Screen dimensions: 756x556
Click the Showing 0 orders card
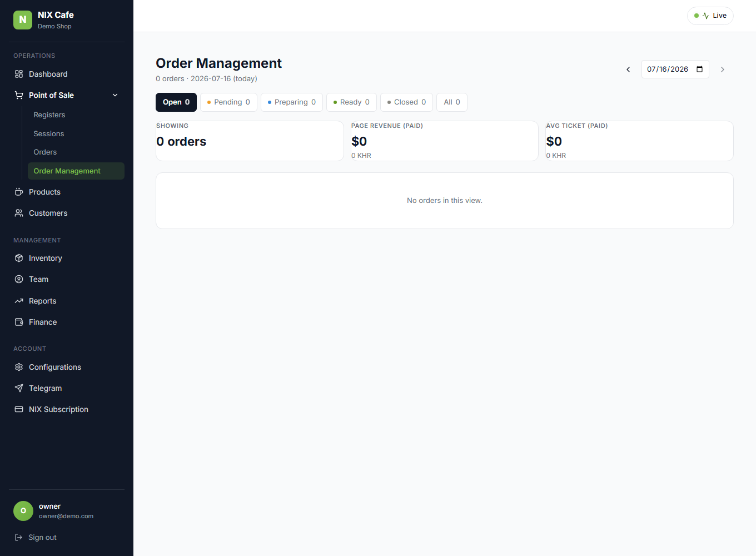click(250, 141)
